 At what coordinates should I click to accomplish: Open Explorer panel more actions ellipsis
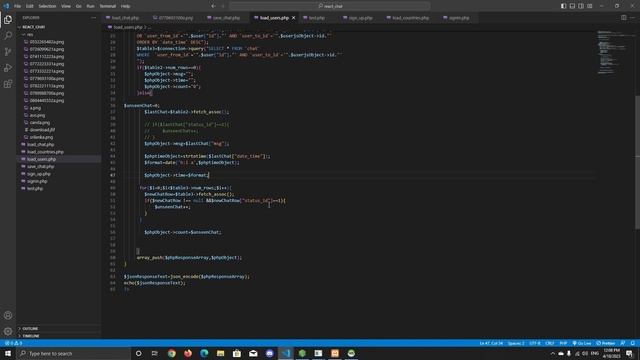[x=93, y=18]
